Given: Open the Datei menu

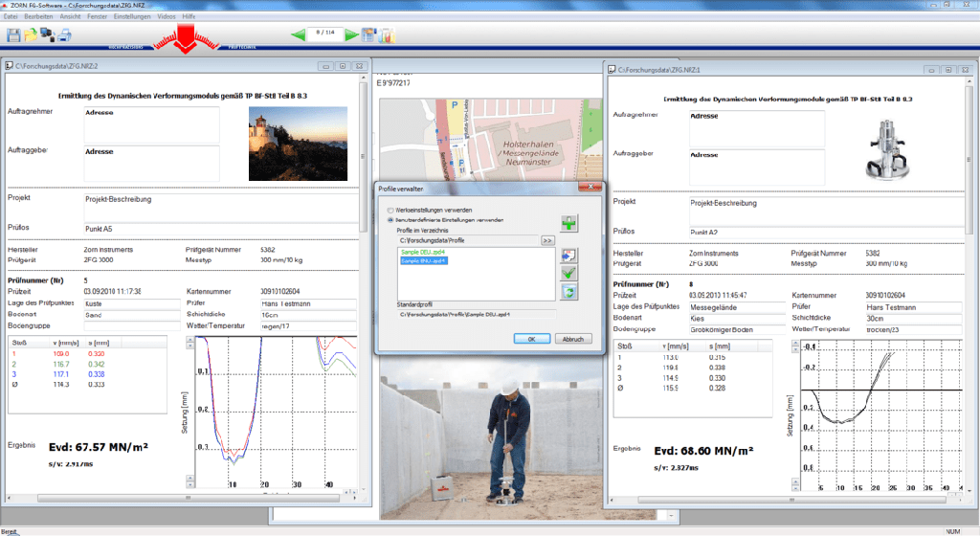Looking at the screenshot, I should 11,16.
